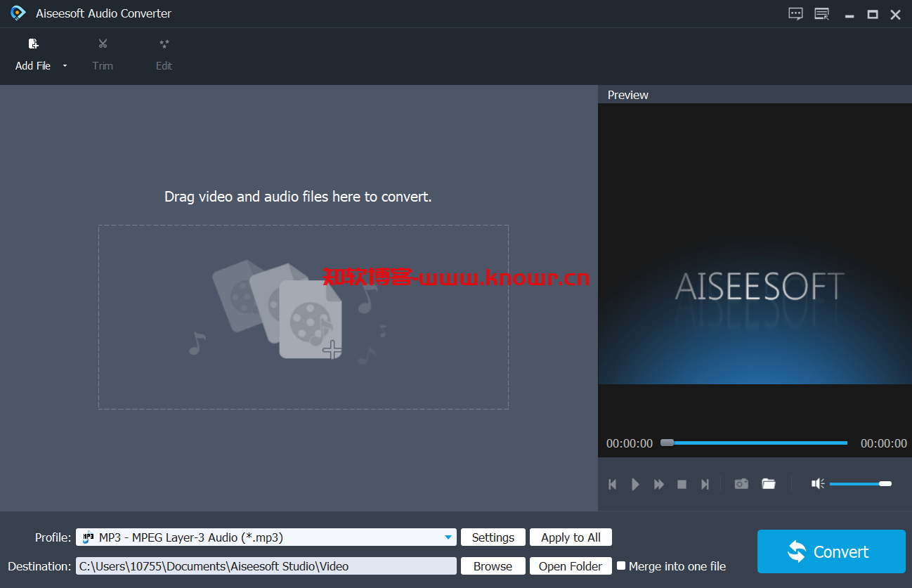Open the menu icon next to feedback
The height and width of the screenshot is (588, 912).
pos(821,14)
